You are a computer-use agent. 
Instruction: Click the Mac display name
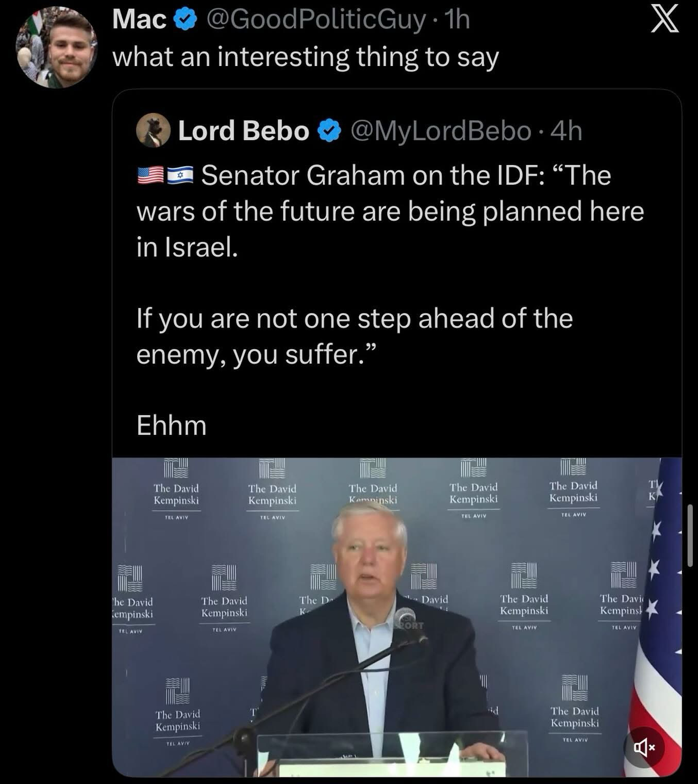tap(139, 20)
